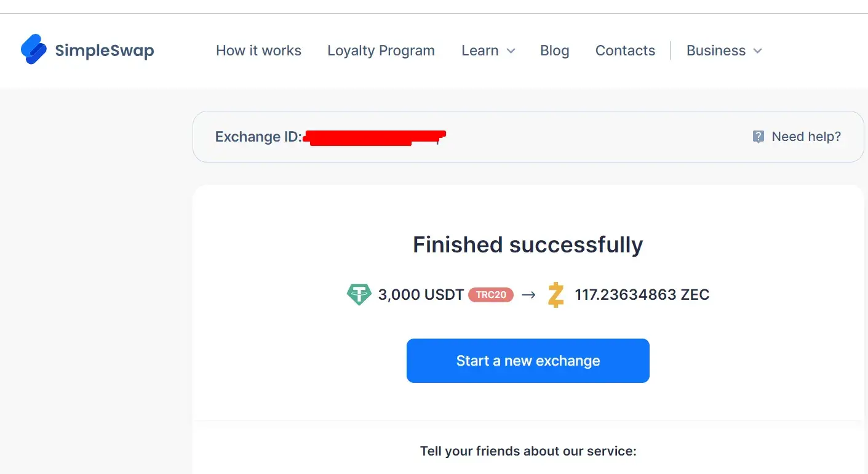Click the 117.23634863 ZEC amount

[642, 295]
